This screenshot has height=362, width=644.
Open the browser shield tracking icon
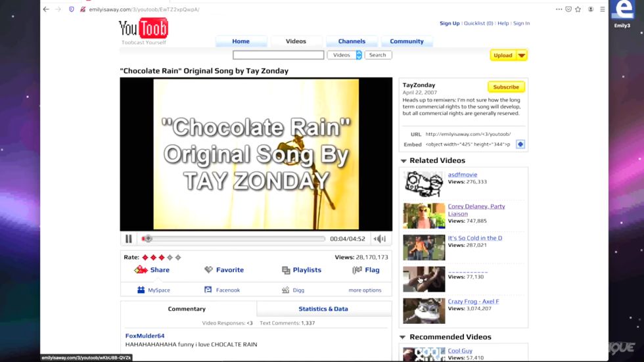(72, 9)
